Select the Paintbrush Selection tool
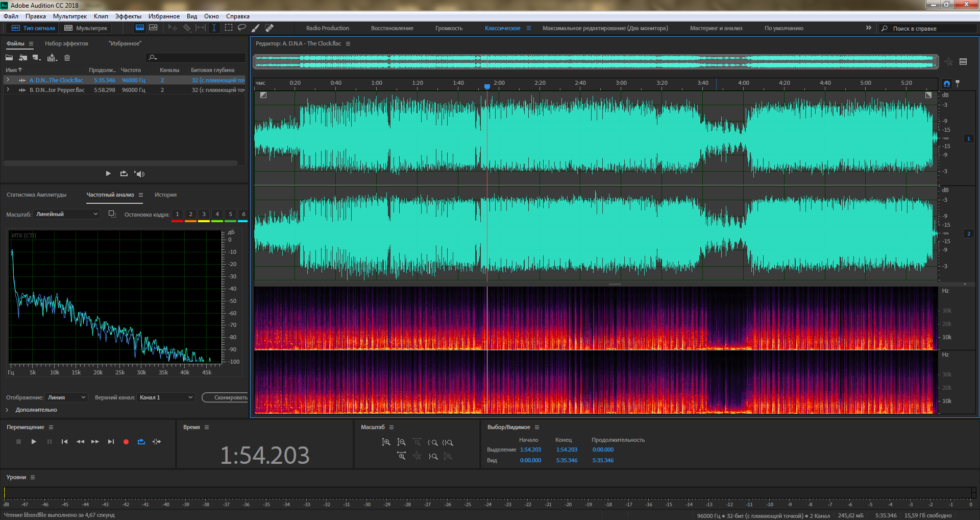 (256, 28)
